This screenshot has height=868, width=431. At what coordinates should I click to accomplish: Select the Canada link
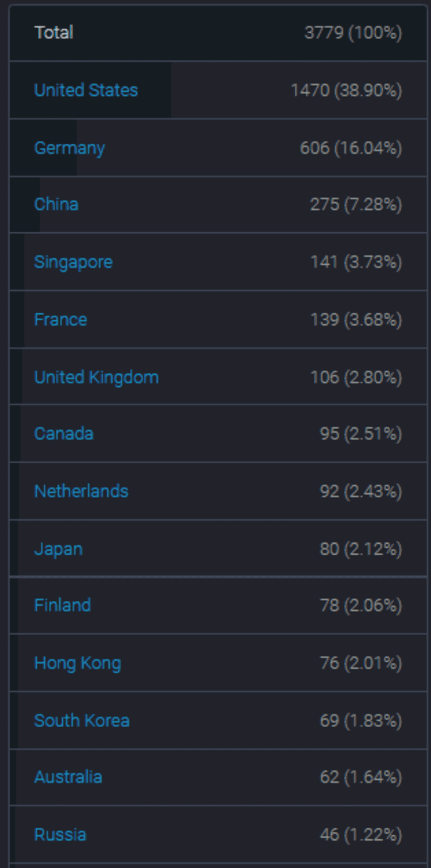tap(64, 433)
